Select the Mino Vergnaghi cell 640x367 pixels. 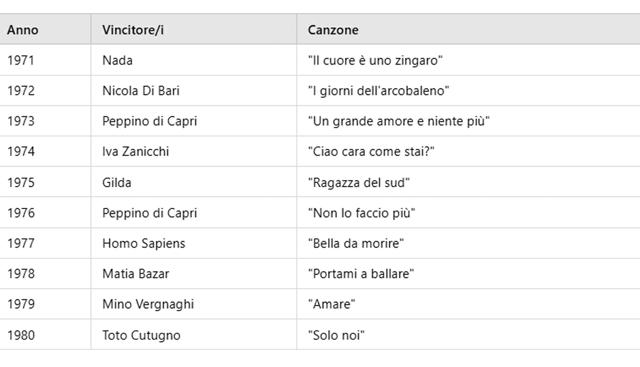148,304
